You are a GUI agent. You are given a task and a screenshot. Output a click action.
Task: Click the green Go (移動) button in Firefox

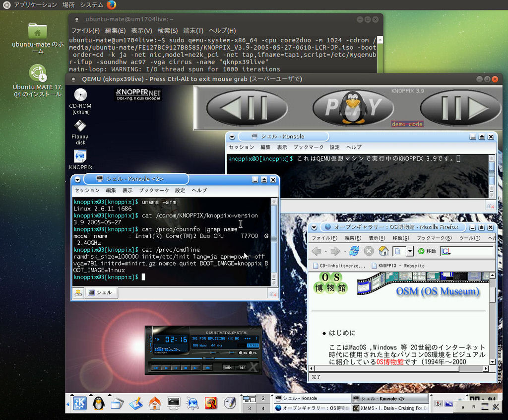coord(427,251)
